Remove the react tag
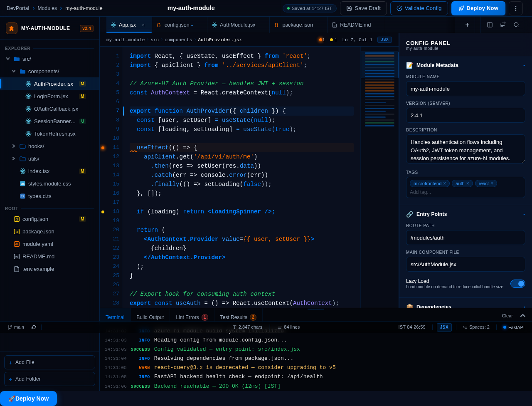 point(492,183)
